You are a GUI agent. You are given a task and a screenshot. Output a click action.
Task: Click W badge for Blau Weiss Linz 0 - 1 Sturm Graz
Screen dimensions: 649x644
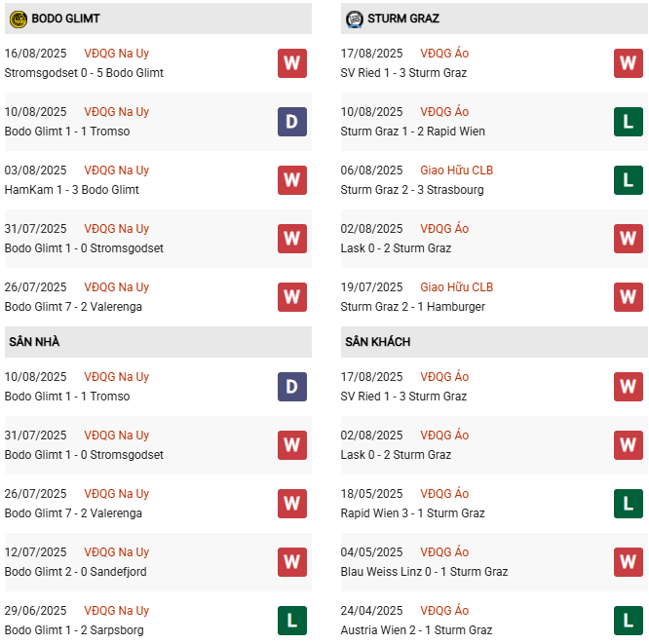pos(629,562)
